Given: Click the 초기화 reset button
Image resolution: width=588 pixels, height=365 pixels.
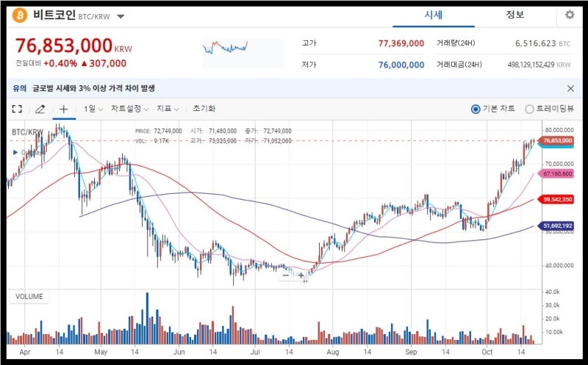Looking at the screenshot, I should pyautogui.click(x=204, y=108).
